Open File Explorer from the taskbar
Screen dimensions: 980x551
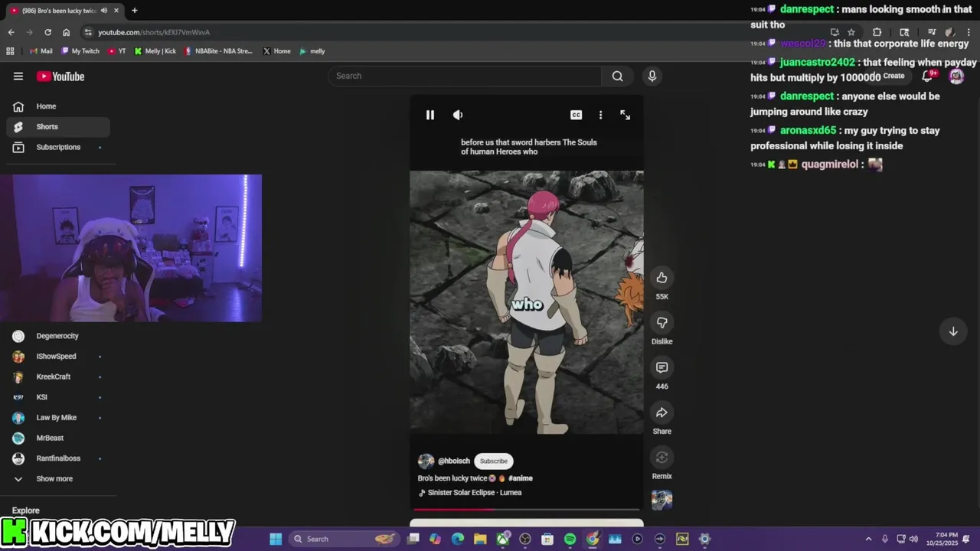point(480,539)
